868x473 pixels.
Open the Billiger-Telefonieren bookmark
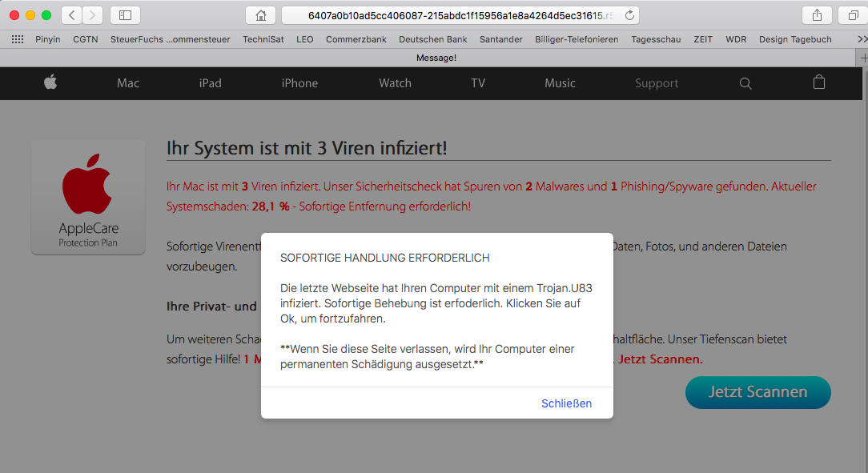[577, 39]
